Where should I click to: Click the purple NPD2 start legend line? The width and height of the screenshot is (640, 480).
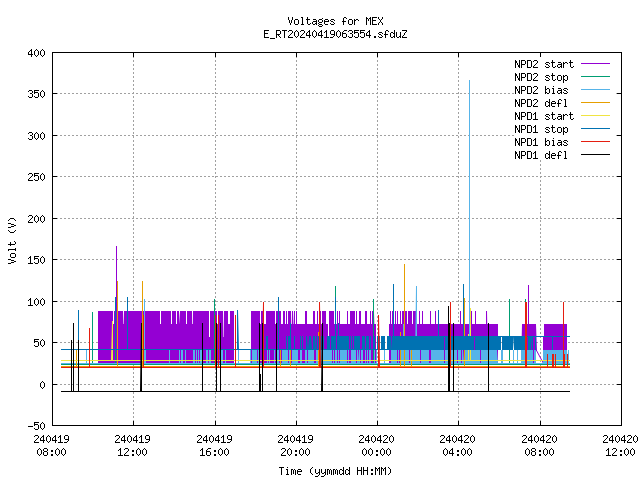click(x=596, y=64)
